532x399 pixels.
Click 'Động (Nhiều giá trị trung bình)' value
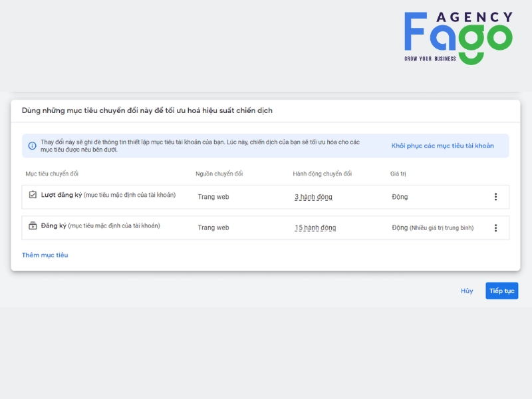click(433, 227)
